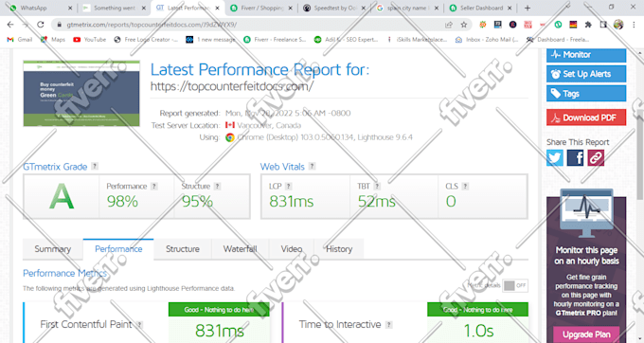Viewport: 644px width, 343px height.
Task: Click the Performance Metrics heading
Action: (65, 273)
